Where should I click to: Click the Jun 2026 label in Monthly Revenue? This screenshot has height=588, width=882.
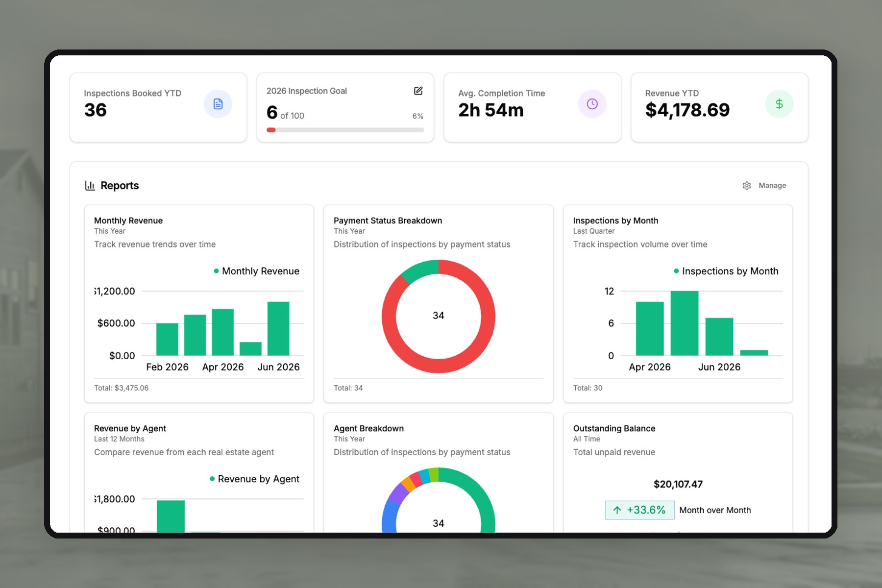(278, 367)
